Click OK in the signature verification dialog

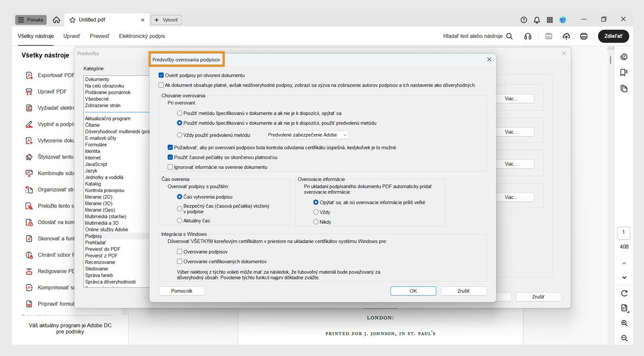point(413,291)
